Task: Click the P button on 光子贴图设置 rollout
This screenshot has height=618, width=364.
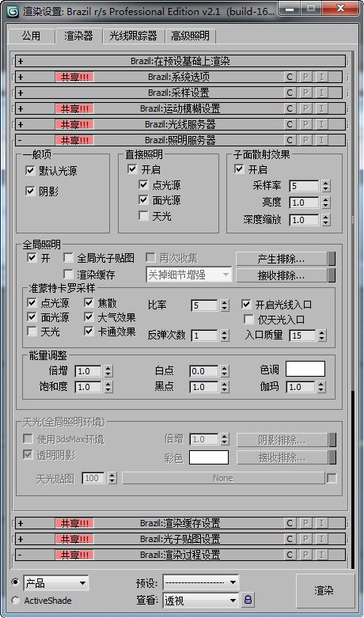Action: coord(305,539)
